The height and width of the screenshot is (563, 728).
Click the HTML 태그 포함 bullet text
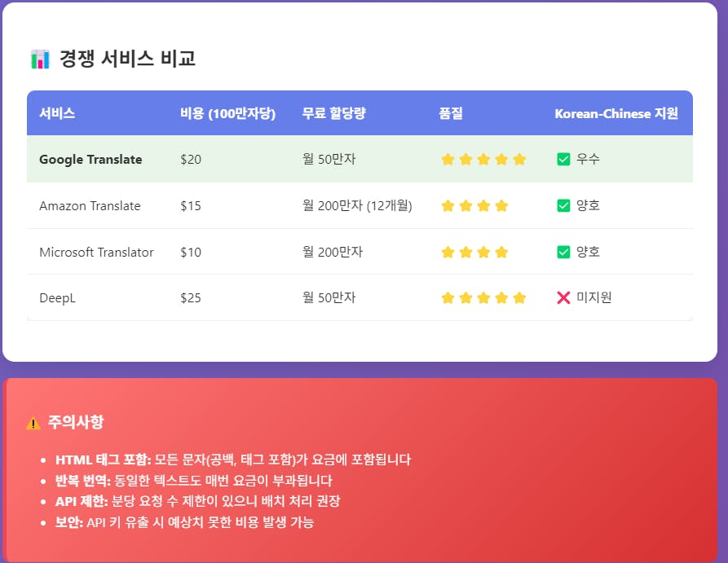click(233, 460)
